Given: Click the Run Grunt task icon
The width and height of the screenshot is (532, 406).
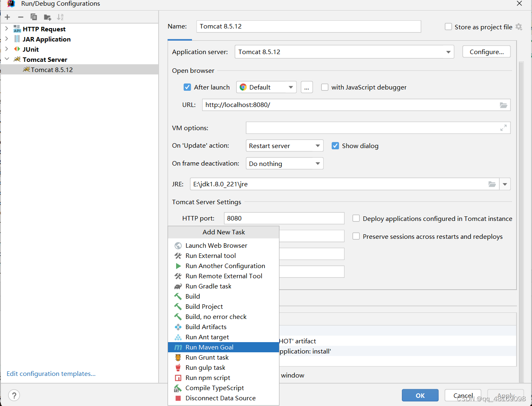Looking at the screenshot, I should (178, 358).
